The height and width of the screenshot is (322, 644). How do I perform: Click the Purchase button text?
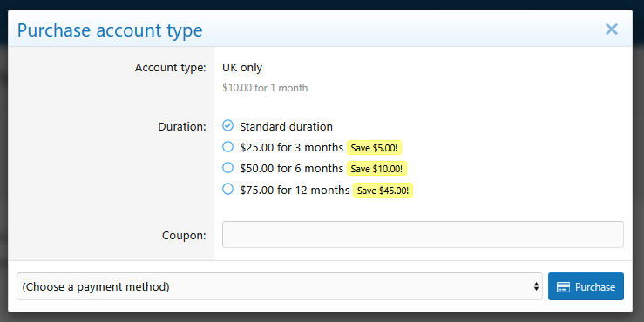(594, 286)
